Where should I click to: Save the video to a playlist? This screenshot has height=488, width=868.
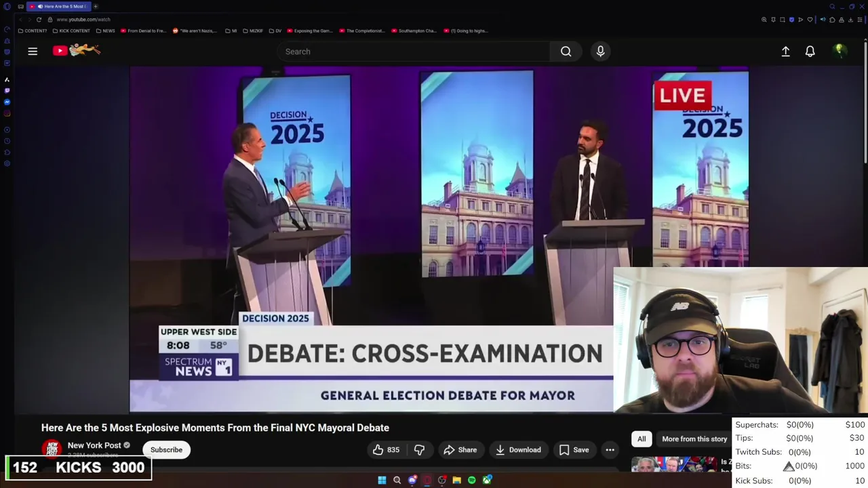tap(574, 449)
